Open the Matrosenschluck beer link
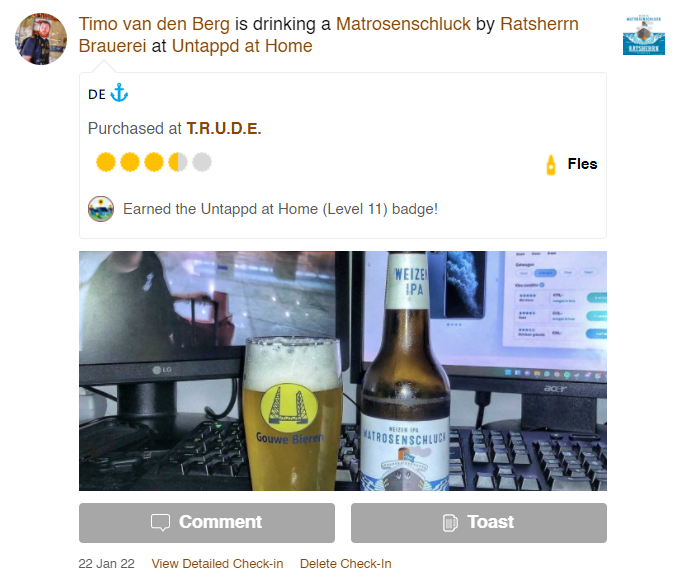The height and width of the screenshot is (580, 680). click(x=403, y=24)
